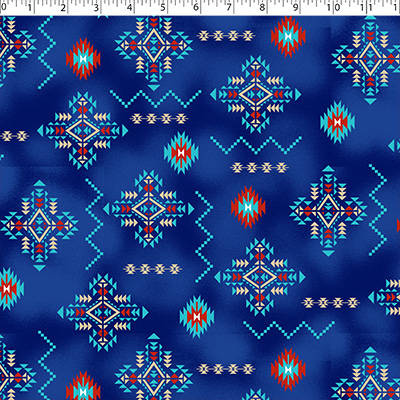Image resolution: width=400 pixels, height=400 pixels.
Task: Click the number 4 on the ruler
Action: click(x=130, y=7)
